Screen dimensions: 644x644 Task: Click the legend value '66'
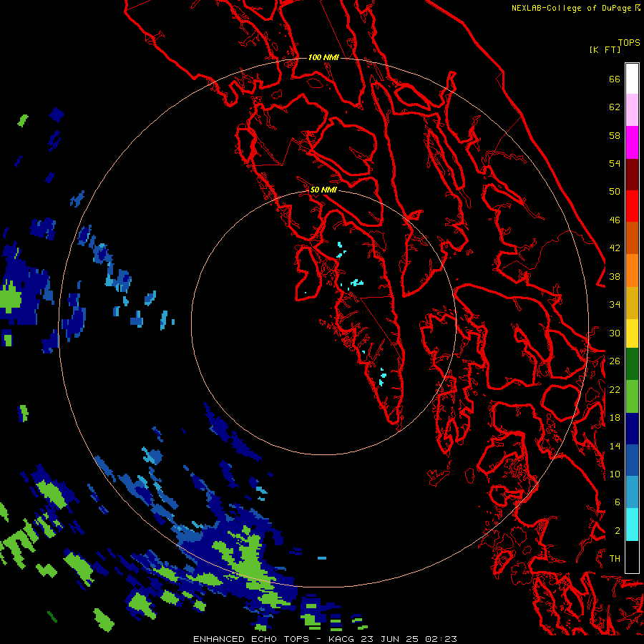615,79
